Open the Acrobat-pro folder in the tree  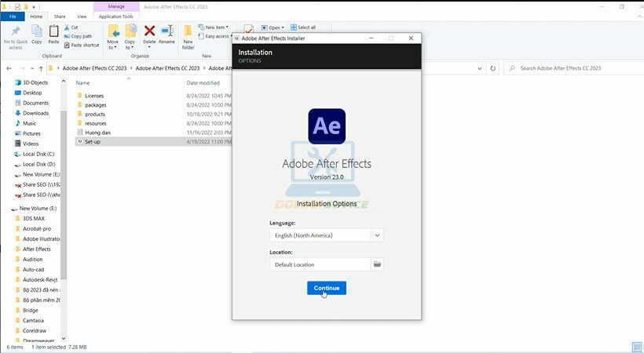37,228
